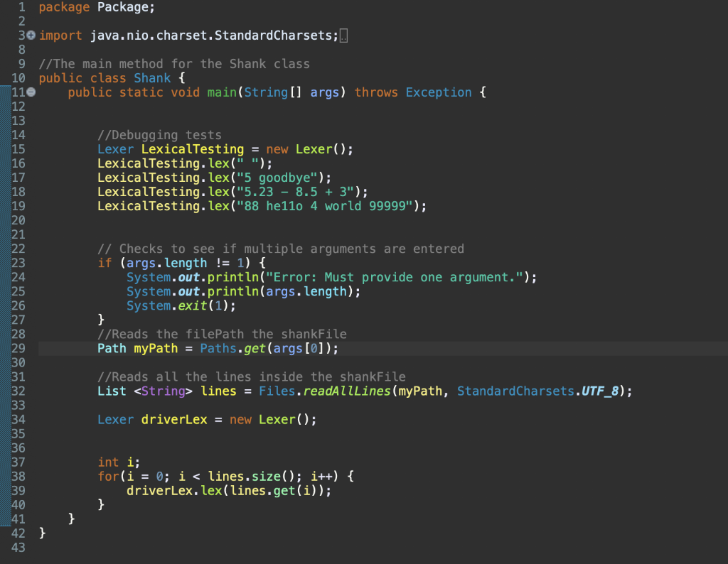Click the comment "//Reads all the lines inside the shankFile"
Viewport: 728px width, 564px height.
252,377
